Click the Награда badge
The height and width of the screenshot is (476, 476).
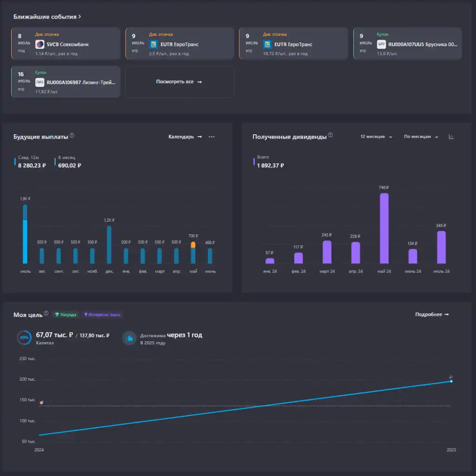click(66, 315)
